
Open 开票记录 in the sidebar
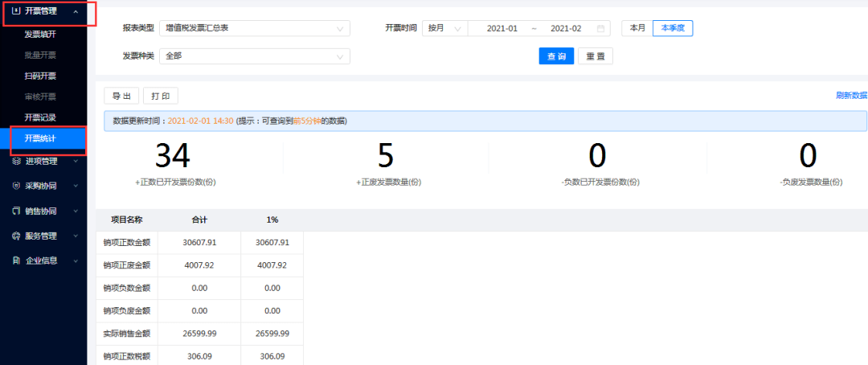pos(40,117)
